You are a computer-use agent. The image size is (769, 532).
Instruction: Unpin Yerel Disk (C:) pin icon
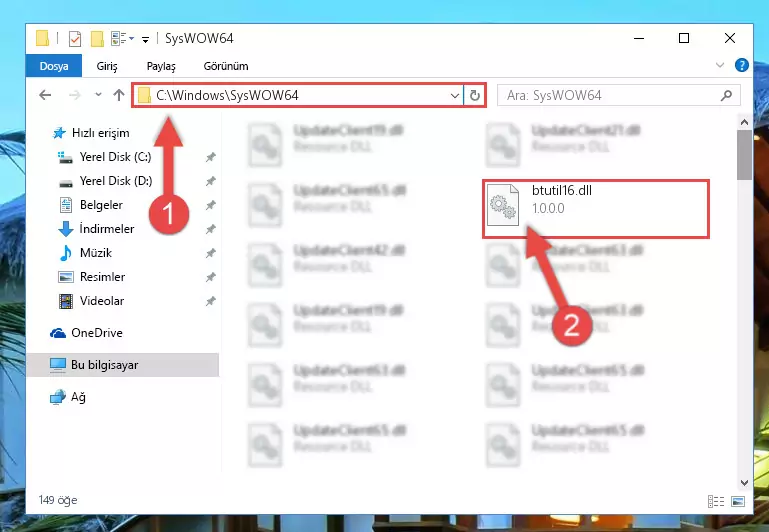click(x=210, y=157)
